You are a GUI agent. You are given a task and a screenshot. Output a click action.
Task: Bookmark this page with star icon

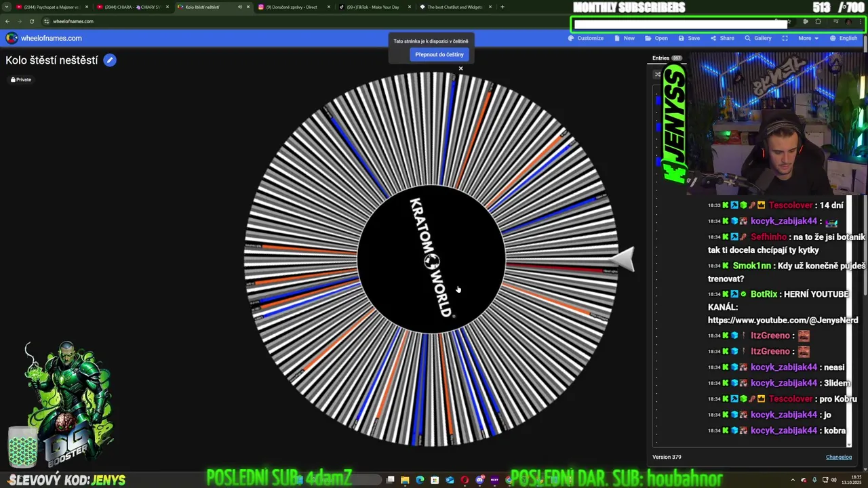coord(789,22)
